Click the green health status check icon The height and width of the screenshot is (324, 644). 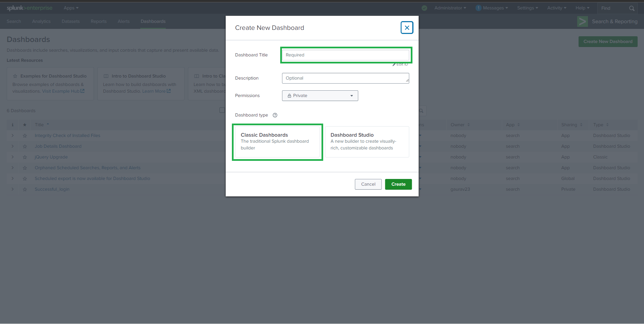pos(425,8)
